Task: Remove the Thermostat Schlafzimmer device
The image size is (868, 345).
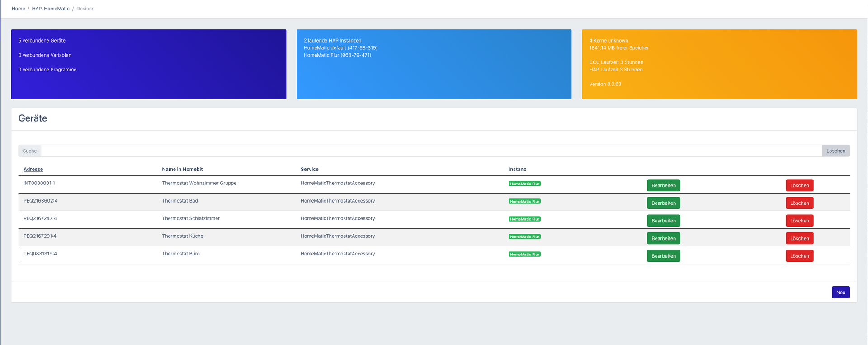Action: click(x=799, y=221)
